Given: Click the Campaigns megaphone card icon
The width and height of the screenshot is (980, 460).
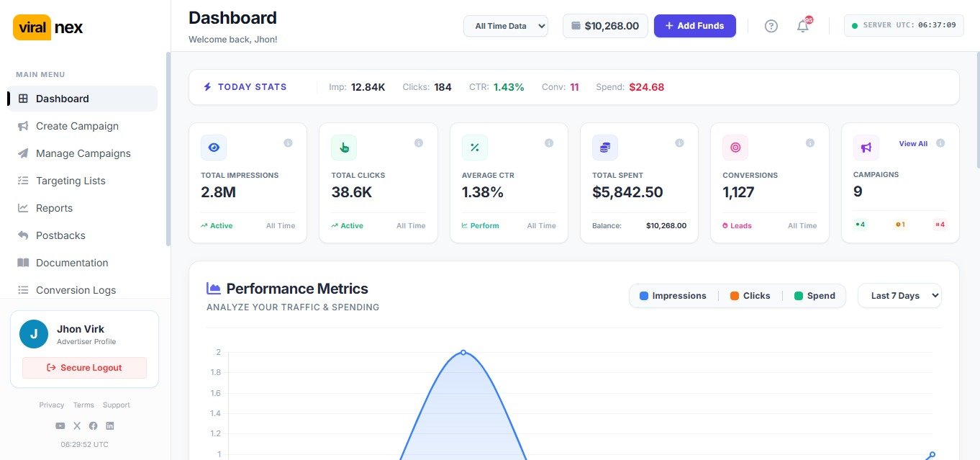Looking at the screenshot, I should pos(866,148).
